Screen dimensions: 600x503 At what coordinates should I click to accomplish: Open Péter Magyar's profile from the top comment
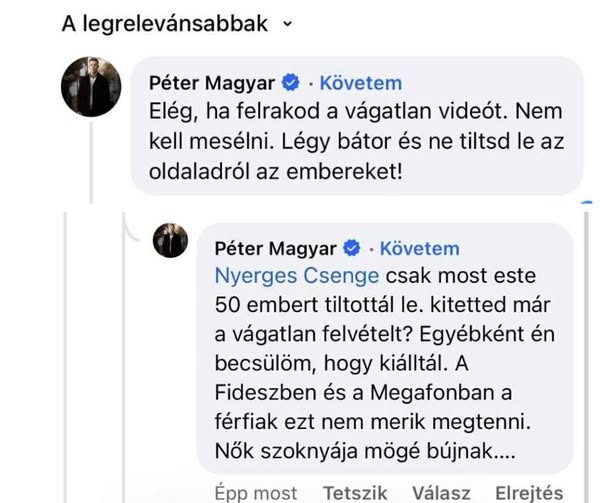click(212, 83)
